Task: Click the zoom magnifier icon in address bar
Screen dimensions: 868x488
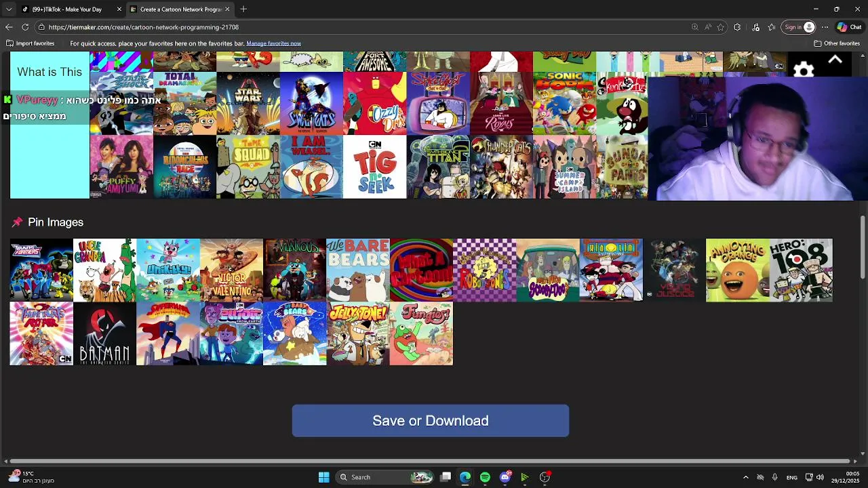Action: [695, 27]
